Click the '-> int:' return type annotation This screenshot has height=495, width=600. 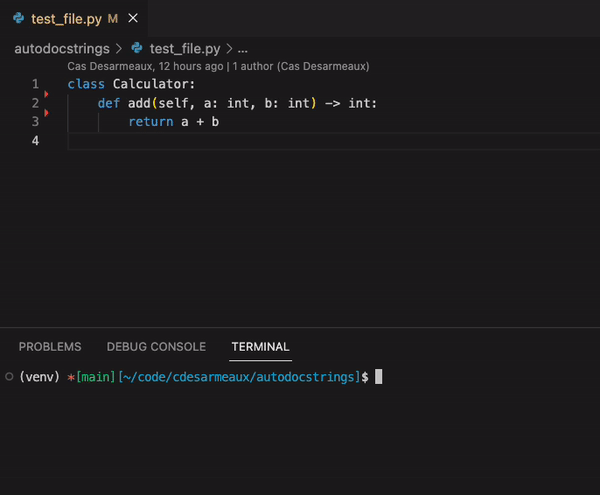pos(351,103)
